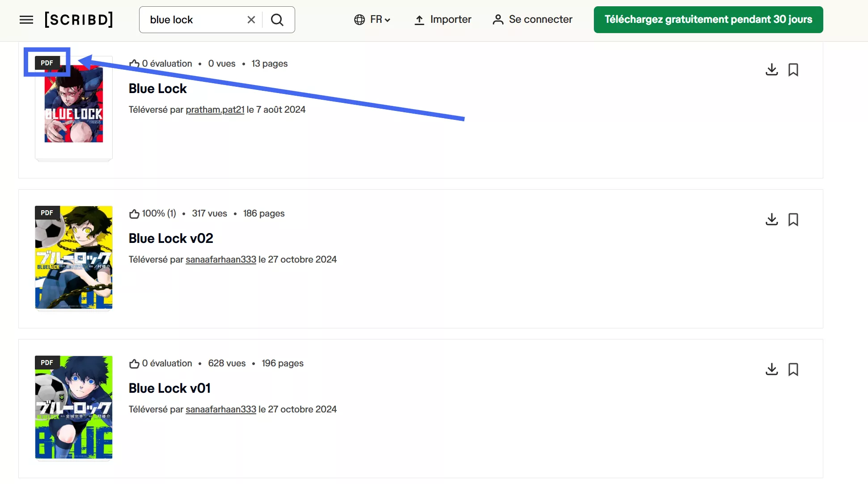Bookmark the Blue Lock 13-page document
This screenshot has width=868, height=484.
pos(793,70)
